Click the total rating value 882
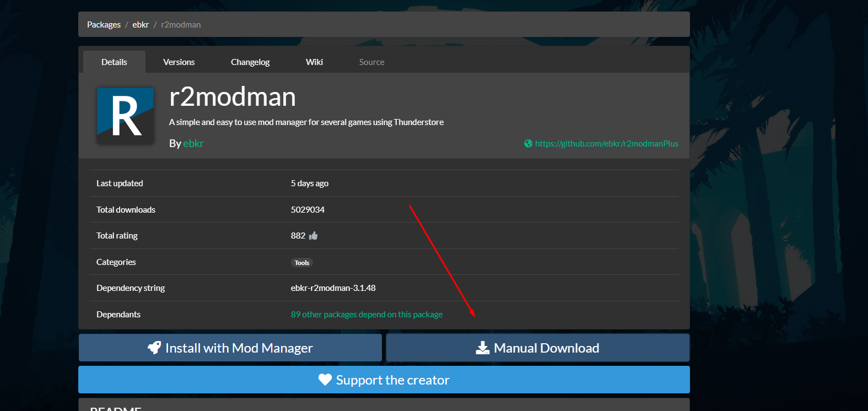This screenshot has height=411, width=868. [298, 236]
